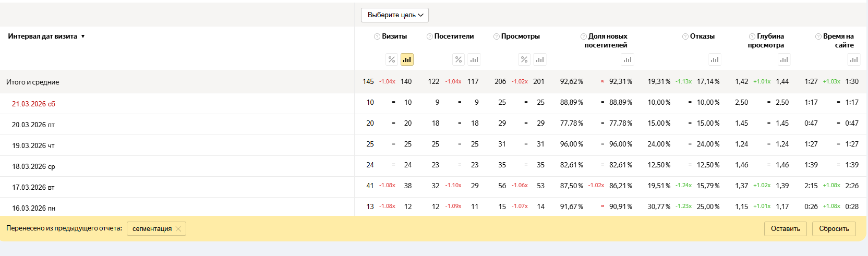The height and width of the screenshot is (256, 868).
Task: Open the "Выберите цель" dropdown
Action: pyautogui.click(x=394, y=15)
